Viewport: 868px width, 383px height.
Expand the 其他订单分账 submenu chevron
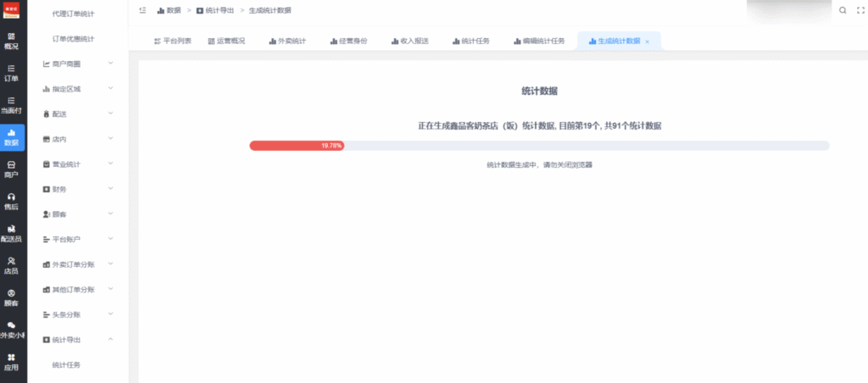pyautogui.click(x=111, y=289)
